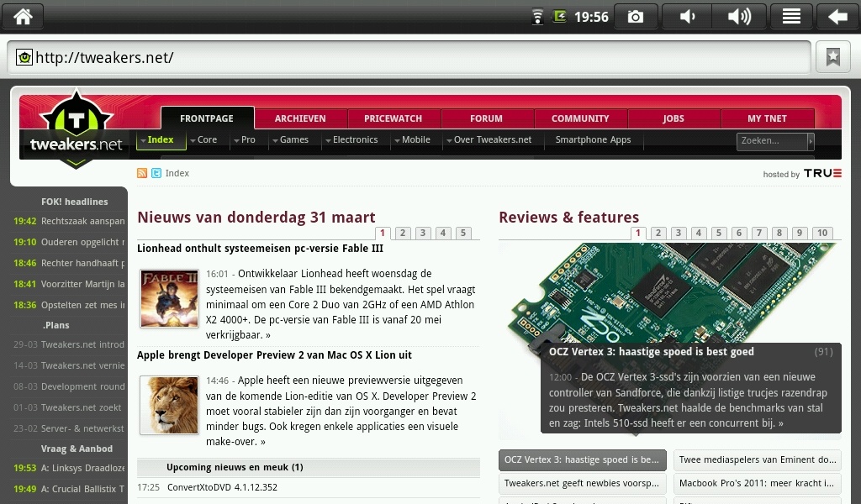Open the Pricewatch tab
This screenshot has width=861, height=504.
coord(394,118)
